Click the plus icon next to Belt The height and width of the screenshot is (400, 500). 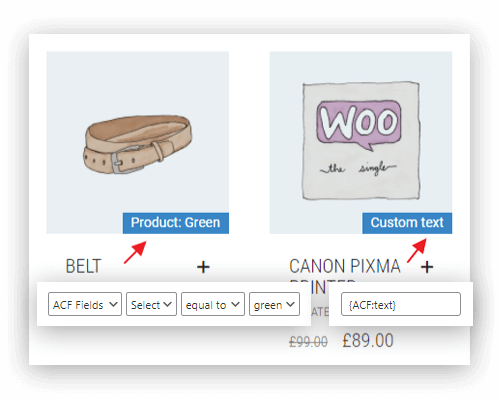point(203,267)
